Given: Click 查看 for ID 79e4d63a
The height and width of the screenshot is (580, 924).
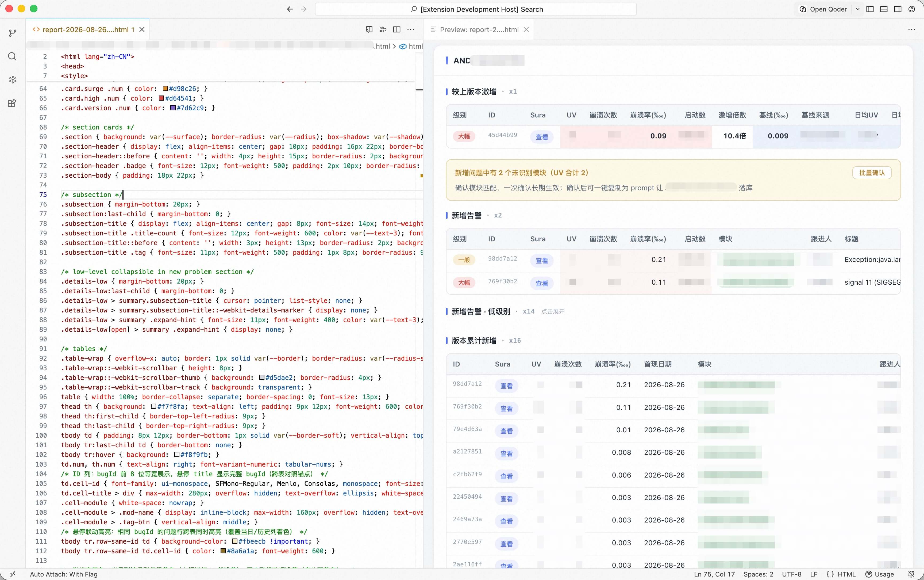Looking at the screenshot, I should [x=506, y=431].
